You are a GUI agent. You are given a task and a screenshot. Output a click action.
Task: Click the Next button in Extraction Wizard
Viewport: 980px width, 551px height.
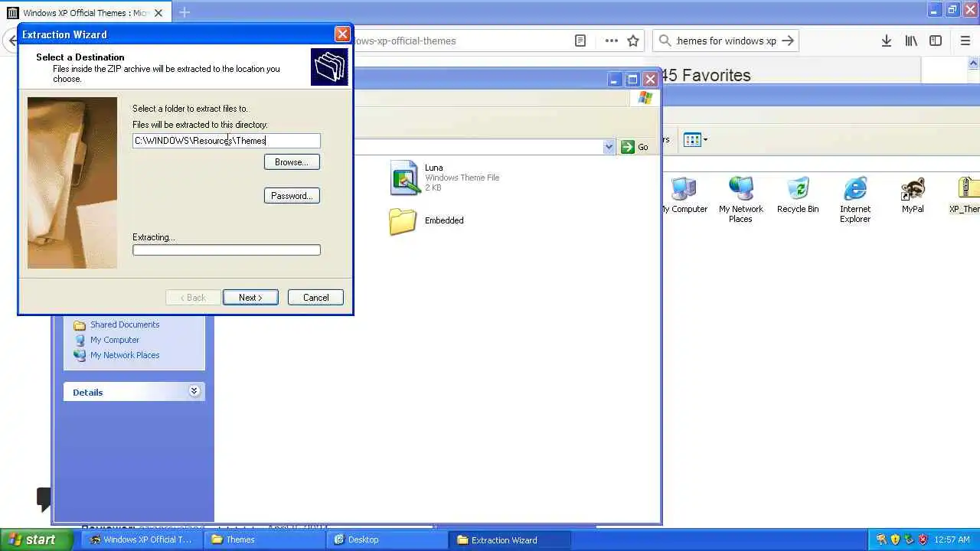250,298
